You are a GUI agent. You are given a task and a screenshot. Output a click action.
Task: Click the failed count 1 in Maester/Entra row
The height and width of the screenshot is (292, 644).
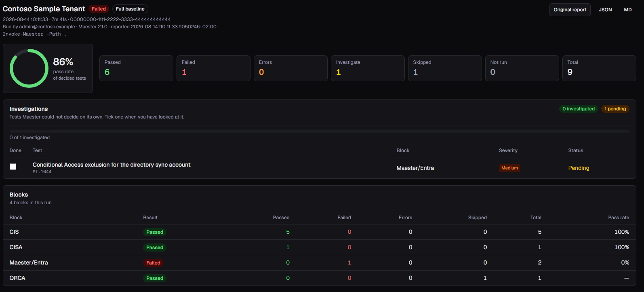click(349, 262)
